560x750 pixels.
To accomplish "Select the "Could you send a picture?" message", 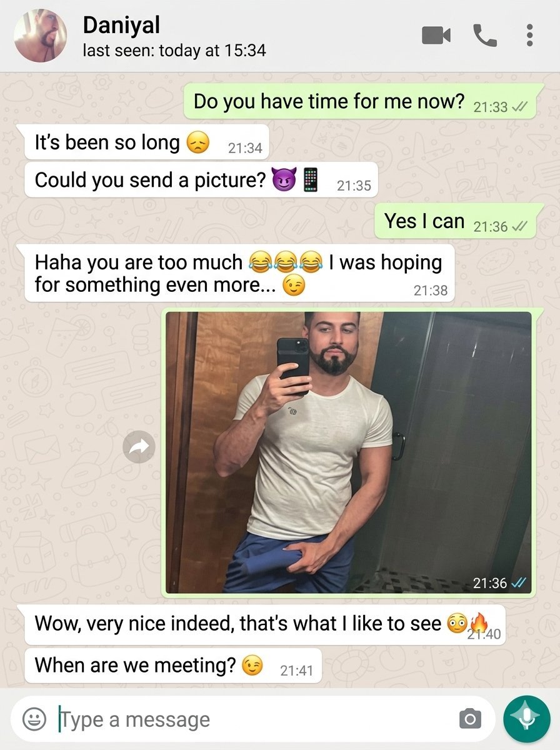I will 202,181.
